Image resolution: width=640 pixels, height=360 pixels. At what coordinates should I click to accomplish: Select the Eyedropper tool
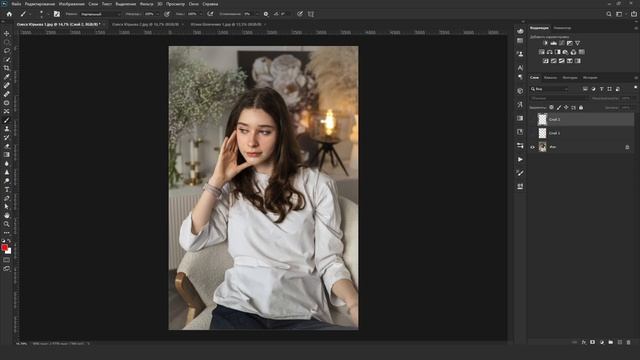(7, 77)
